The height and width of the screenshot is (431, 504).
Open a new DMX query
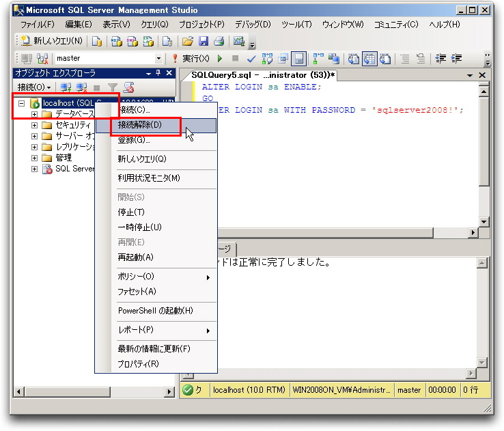132,41
